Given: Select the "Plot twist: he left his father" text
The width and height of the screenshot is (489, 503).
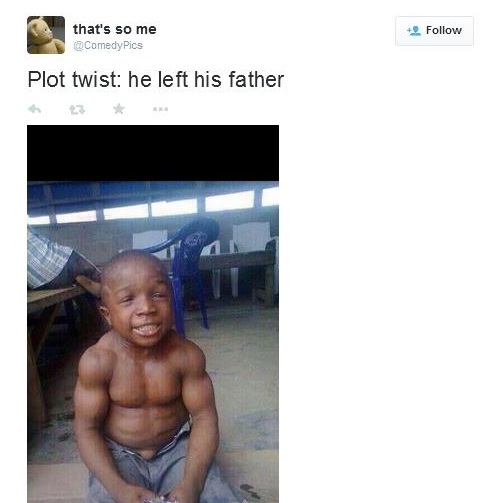Looking at the screenshot, I should coord(156,80).
